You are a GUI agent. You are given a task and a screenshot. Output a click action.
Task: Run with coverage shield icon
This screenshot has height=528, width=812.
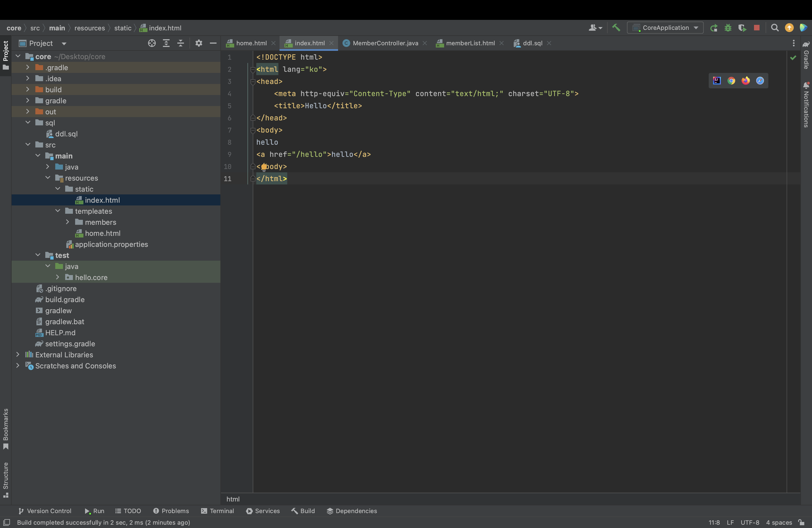pos(742,28)
